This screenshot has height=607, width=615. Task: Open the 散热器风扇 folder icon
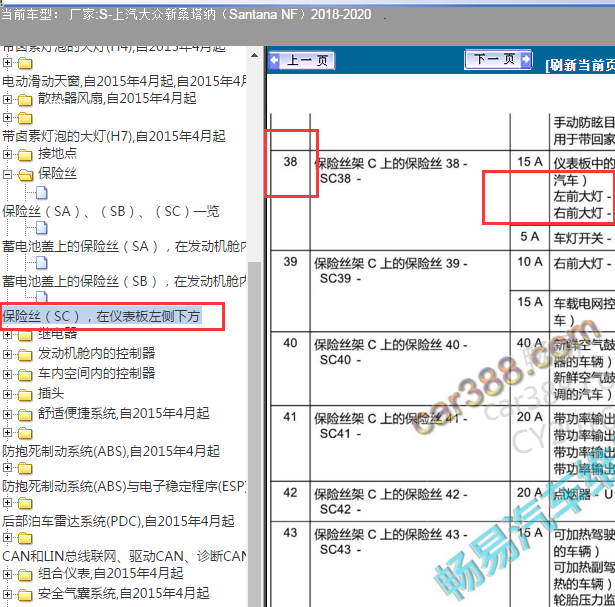click(x=25, y=100)
